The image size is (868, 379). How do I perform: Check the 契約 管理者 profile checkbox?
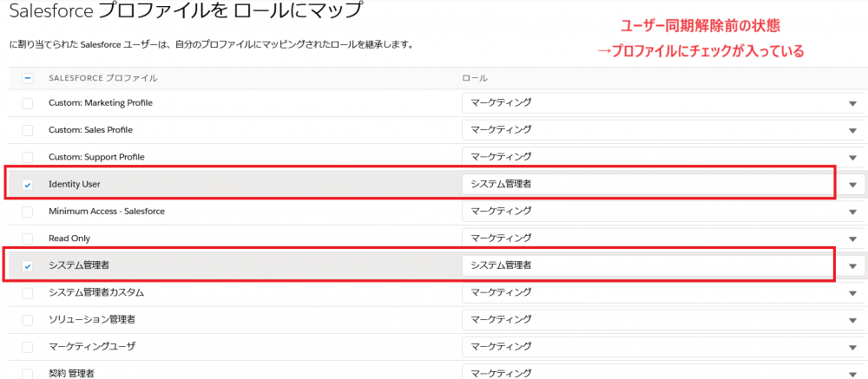point(27,374)
